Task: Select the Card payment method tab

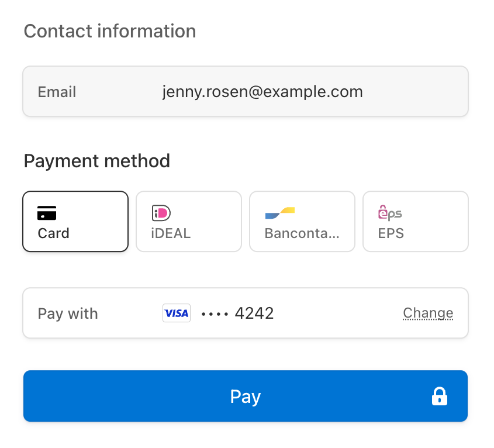Action: pos(75,221)
